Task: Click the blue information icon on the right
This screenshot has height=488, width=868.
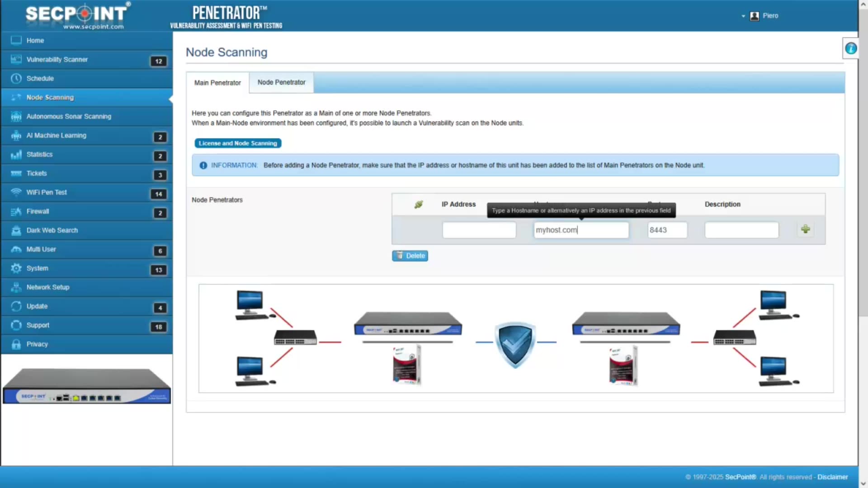Action: tap(851, 48)
